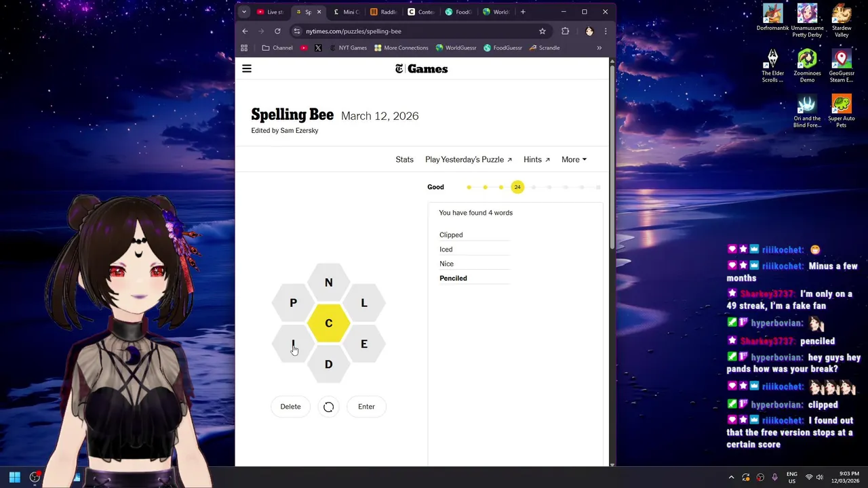
Task: Go back to the previous page
Action: tap(245, 31)
